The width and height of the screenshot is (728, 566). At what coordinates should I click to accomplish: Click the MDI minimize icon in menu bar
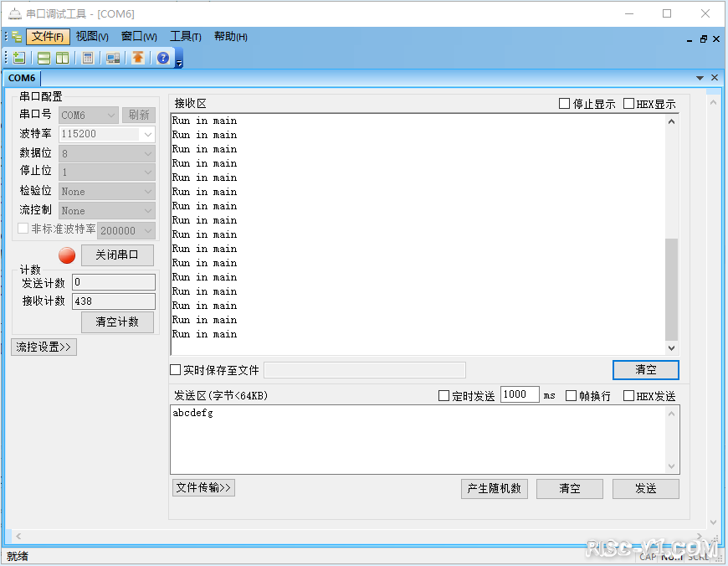coord(690,39)
